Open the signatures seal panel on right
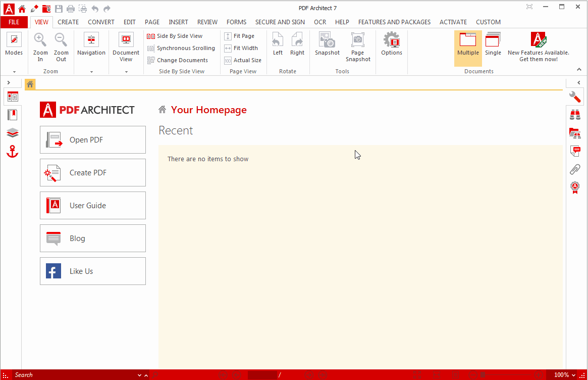588x380 pixels. coord(575,187)
